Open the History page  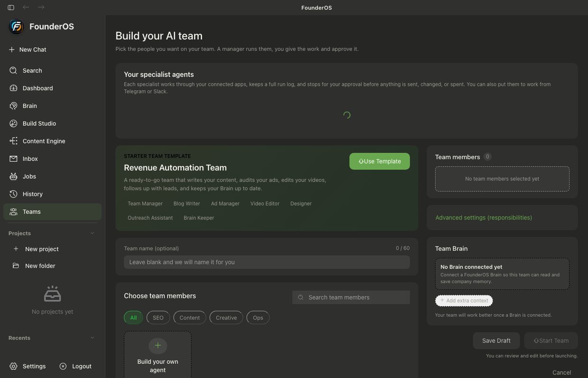(52, 194)
